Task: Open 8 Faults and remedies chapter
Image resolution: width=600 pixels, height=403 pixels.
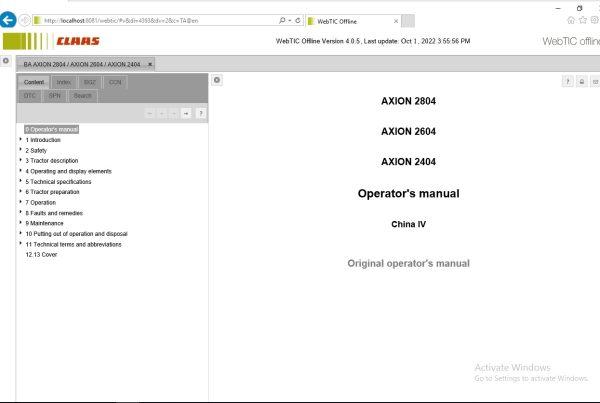Action: click(54, 213)
